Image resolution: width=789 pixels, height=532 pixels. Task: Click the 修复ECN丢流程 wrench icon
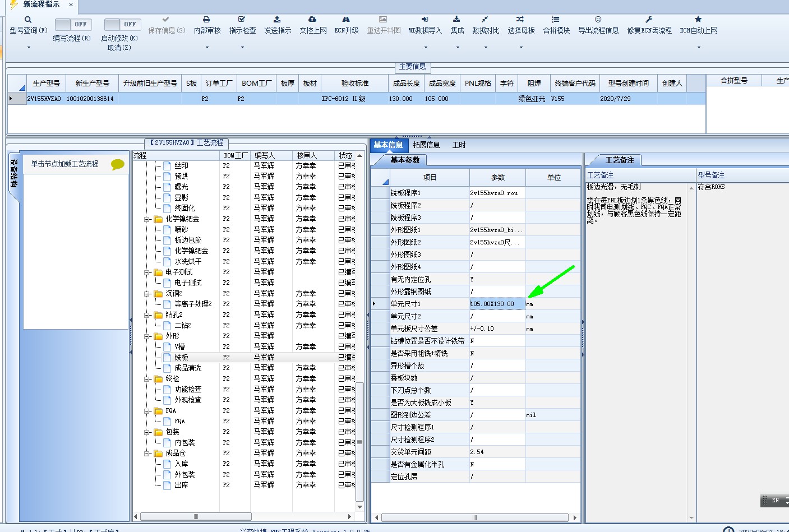649,19
